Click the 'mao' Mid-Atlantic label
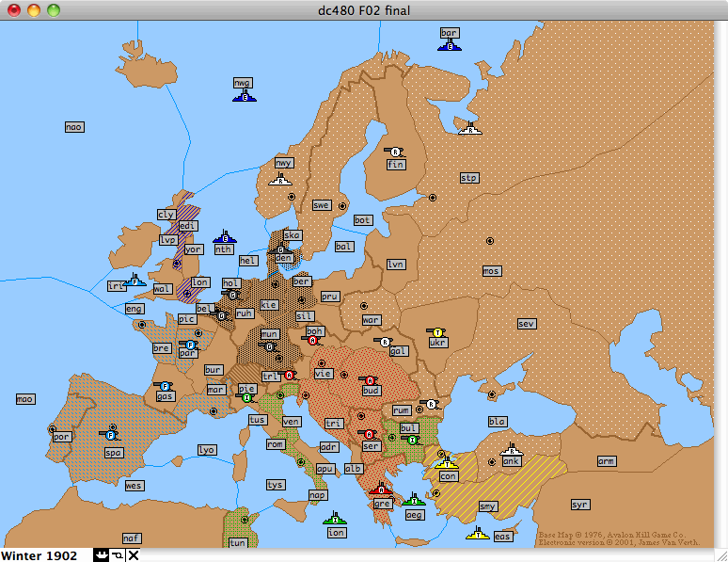 point(25,399)
